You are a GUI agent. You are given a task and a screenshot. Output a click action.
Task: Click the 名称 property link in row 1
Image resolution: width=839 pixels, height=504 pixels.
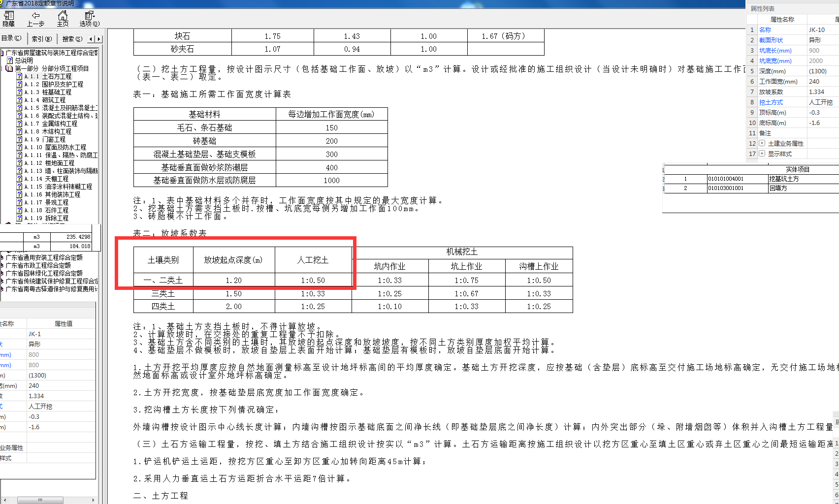765,30
